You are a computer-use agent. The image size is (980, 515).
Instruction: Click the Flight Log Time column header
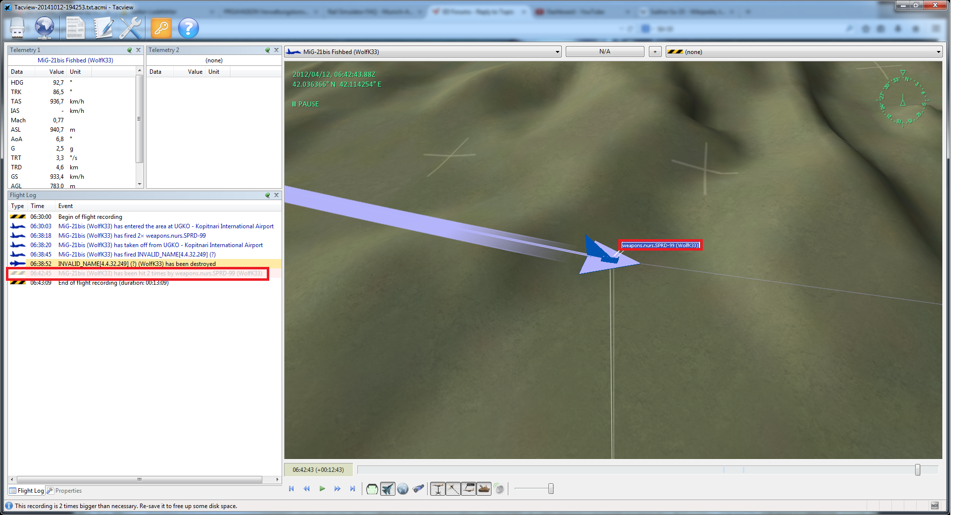pos(42,206)
